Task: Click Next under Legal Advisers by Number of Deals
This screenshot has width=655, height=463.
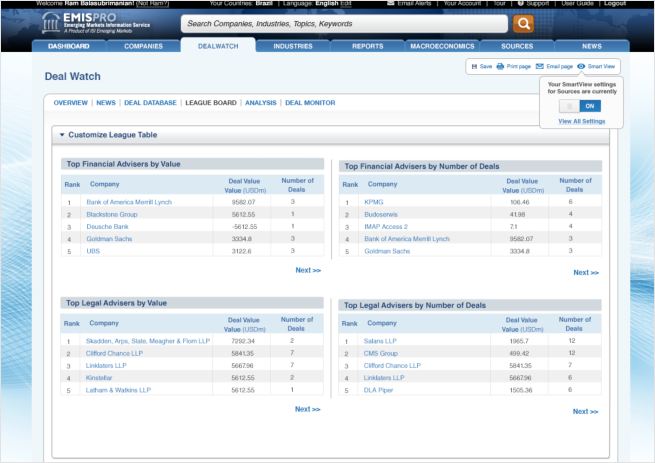Action: tap(585, 412)
